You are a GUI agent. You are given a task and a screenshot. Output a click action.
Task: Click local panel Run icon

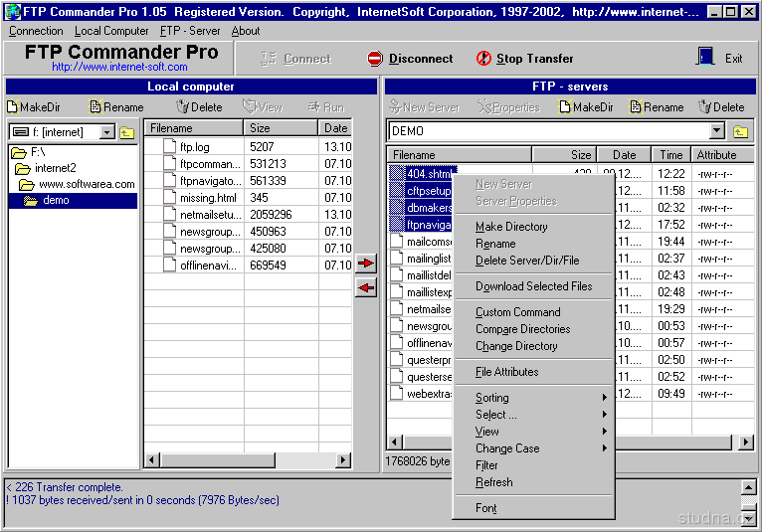coord(314,106)
